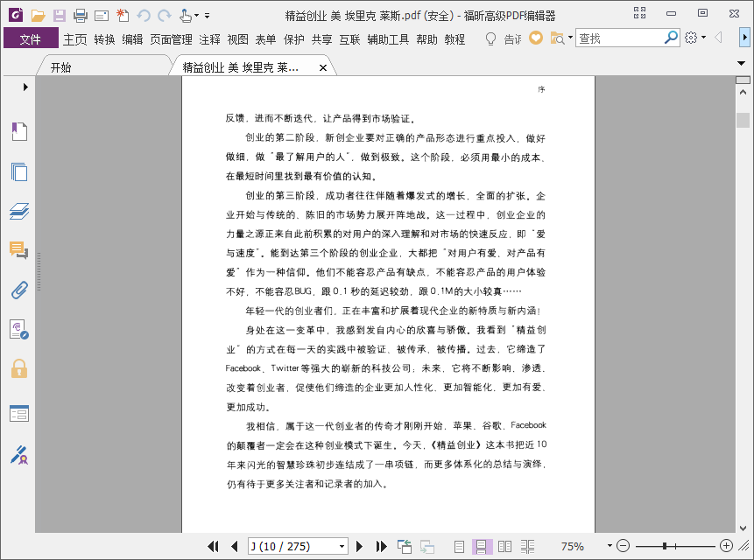Open the hand tool dropdown arrow
The width and height of the screenshot is (754, 560).
(x=196, y=16)
